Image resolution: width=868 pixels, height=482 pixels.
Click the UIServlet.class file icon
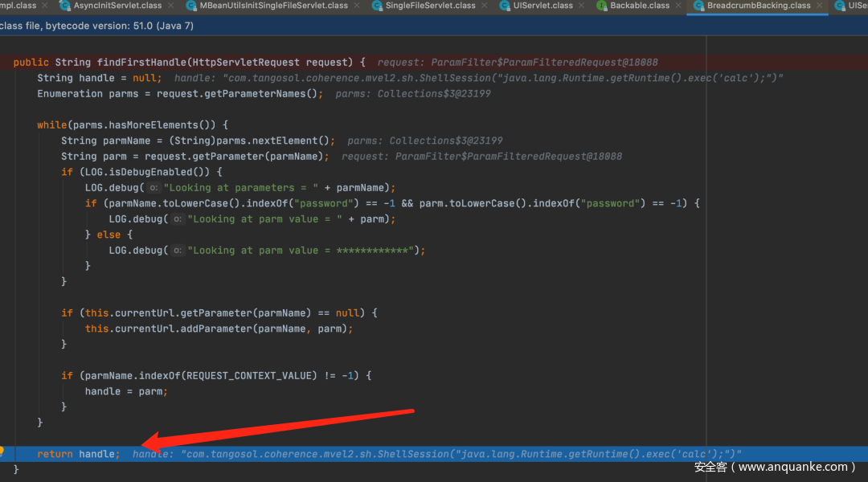click(x=504, y=6)
